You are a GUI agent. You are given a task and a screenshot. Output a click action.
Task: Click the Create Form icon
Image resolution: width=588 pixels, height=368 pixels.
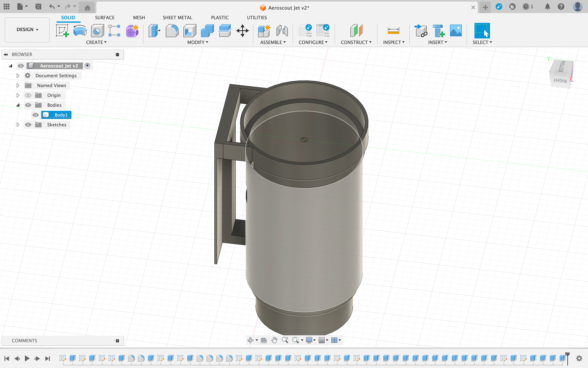132,31
